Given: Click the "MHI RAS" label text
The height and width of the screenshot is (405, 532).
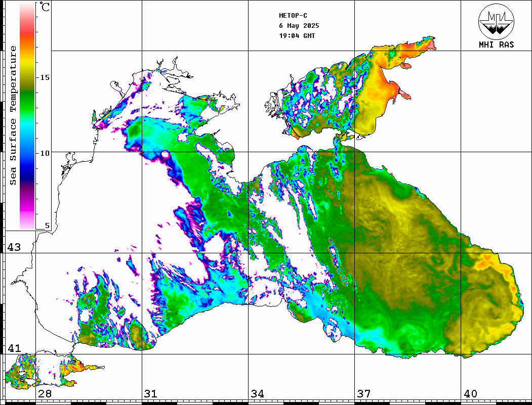Looking at the screenshot, I should click(x=496, y=44).
